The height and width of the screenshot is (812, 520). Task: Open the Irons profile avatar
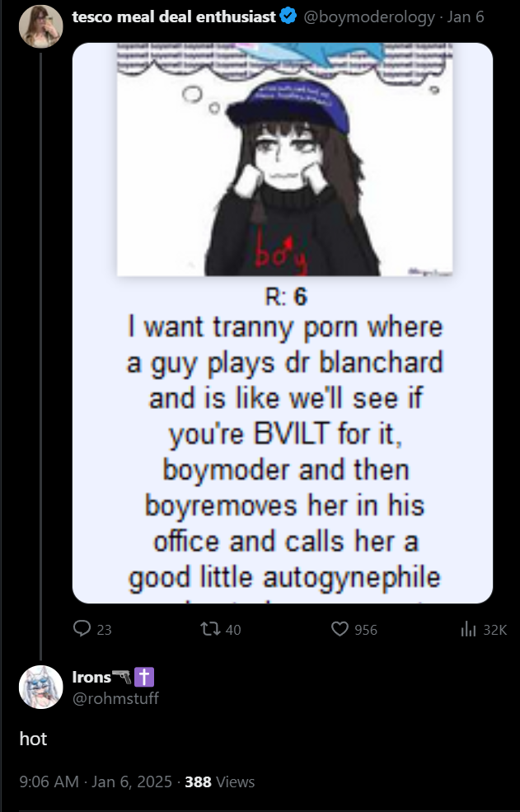(41, 687)
